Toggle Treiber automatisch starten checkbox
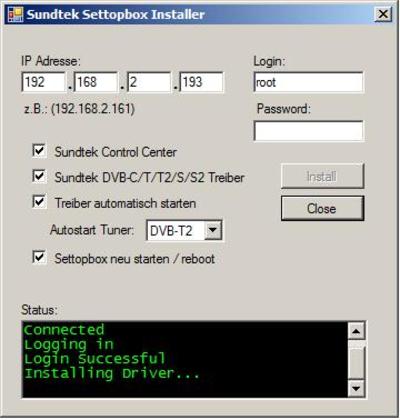 point(39,202)
